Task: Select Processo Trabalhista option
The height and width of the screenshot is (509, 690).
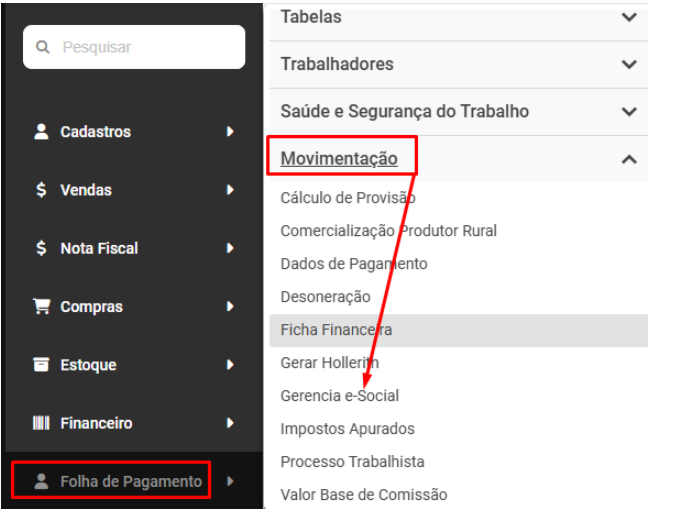Action: pos(352,462)
